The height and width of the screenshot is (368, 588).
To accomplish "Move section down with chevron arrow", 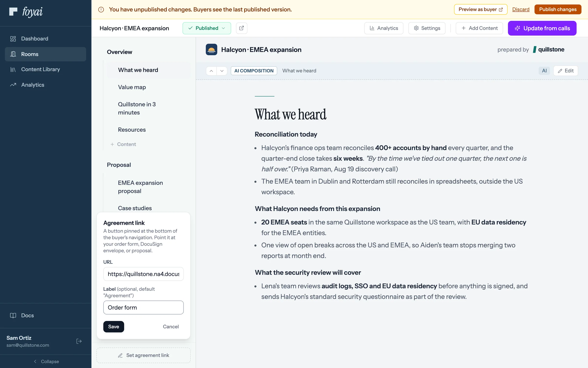I will click(x=222, y=71).
